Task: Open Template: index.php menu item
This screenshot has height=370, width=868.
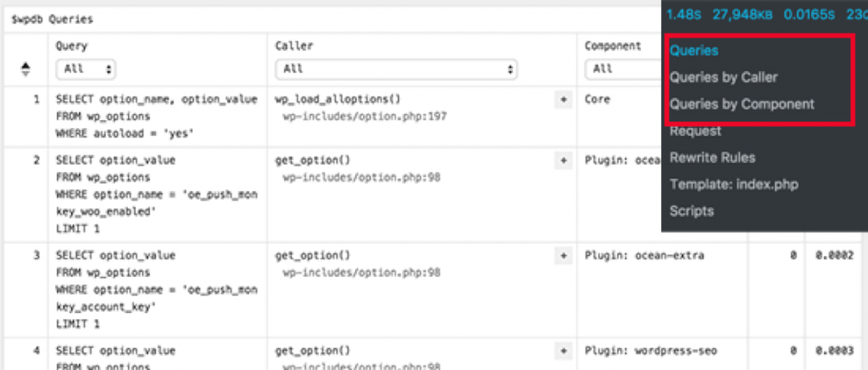Action: pyautogui.click(x=734, y=184)
